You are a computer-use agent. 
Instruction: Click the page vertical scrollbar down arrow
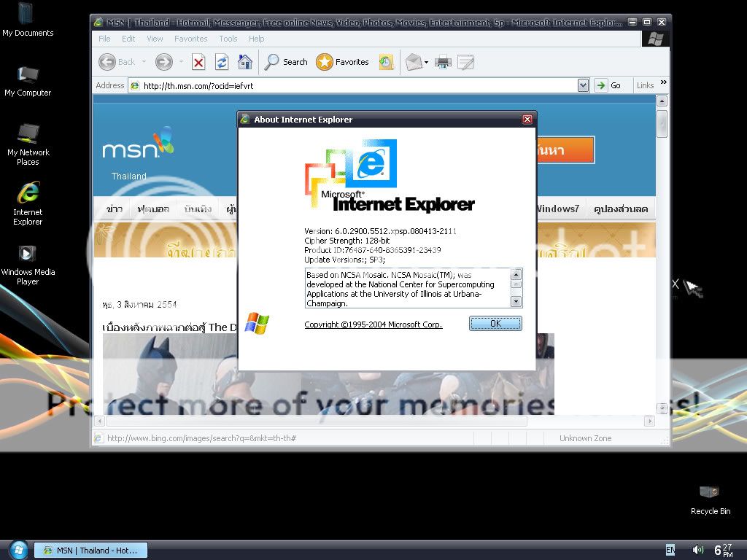pos(662,408)
